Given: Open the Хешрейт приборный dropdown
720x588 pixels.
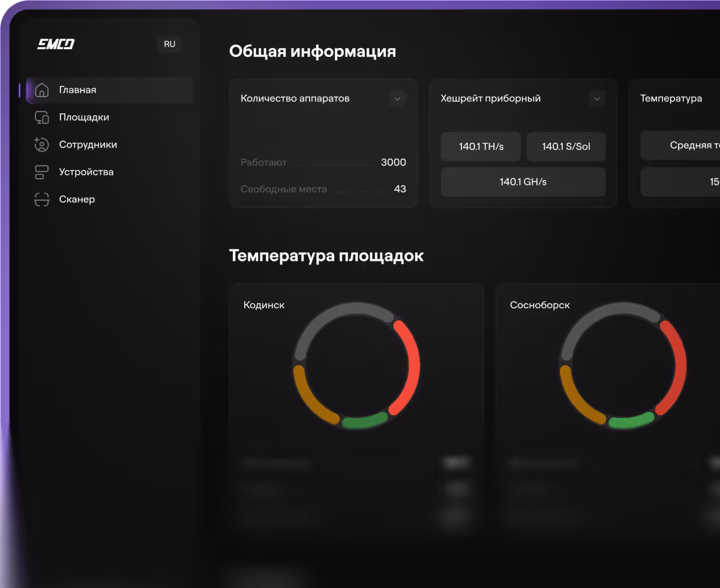Looking at the screenshot, I should [596, 98].
